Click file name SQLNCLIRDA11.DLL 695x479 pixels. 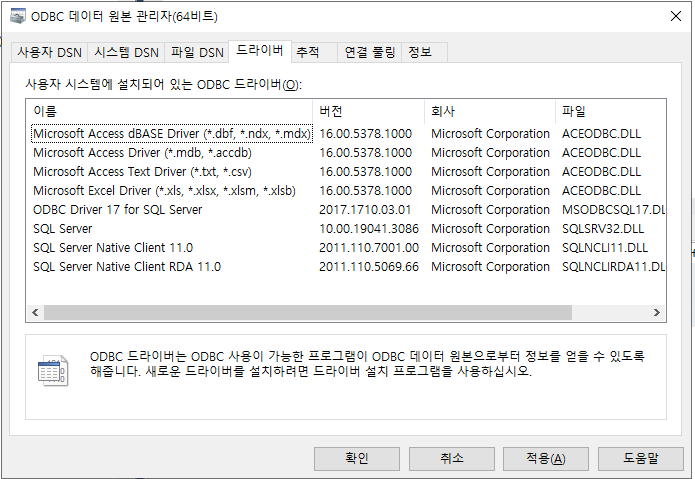tap(613, 267)
